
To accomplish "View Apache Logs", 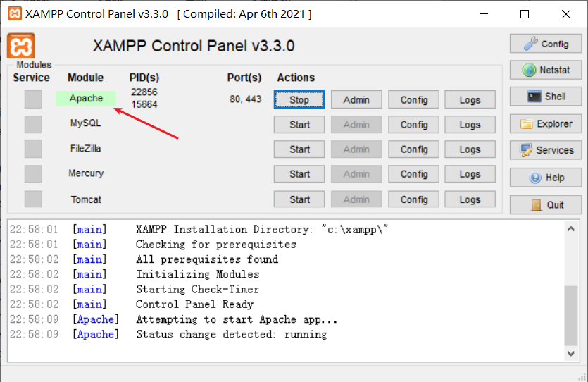I will coord(470,99).
